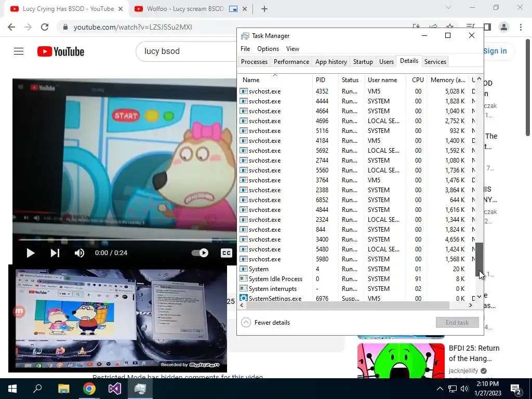This screenshot has height=399, width=532.
Task: Click the End task button
Action: click(457, 323)
